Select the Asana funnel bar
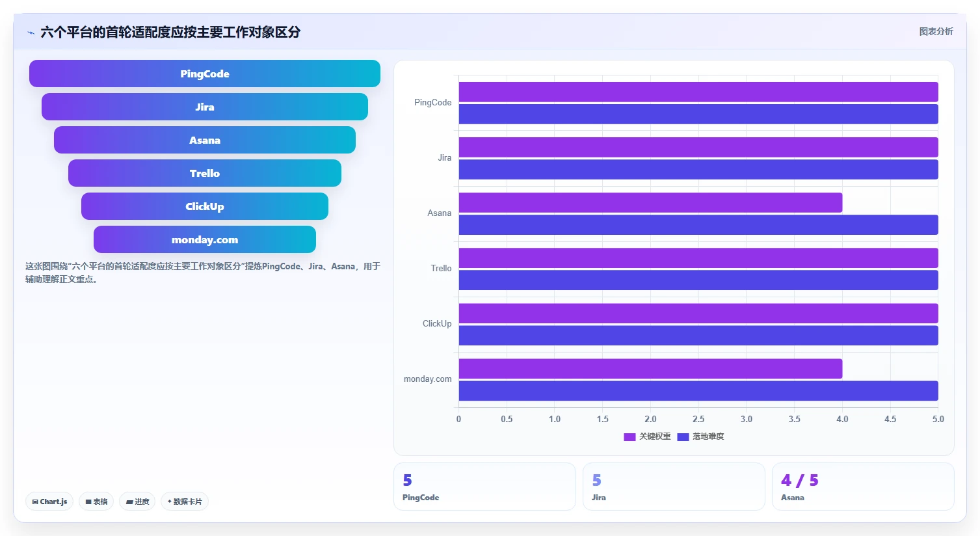The width and height of the screenshot is (980, 536). pos(205,140)
